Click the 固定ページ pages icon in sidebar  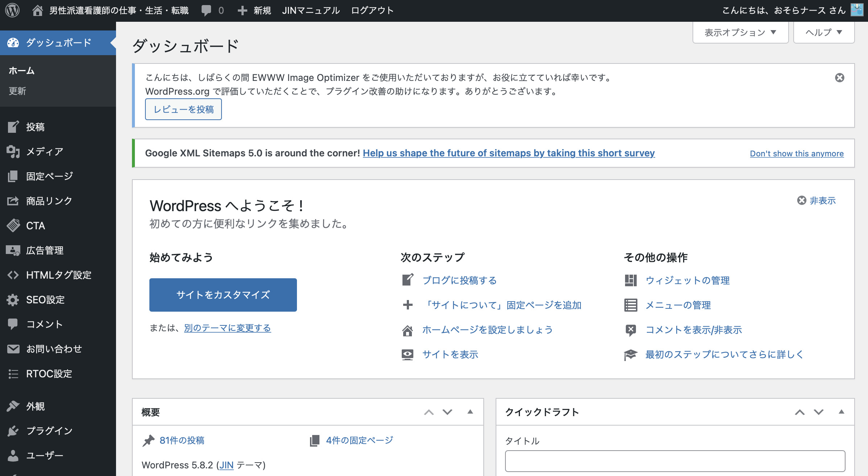13,176
